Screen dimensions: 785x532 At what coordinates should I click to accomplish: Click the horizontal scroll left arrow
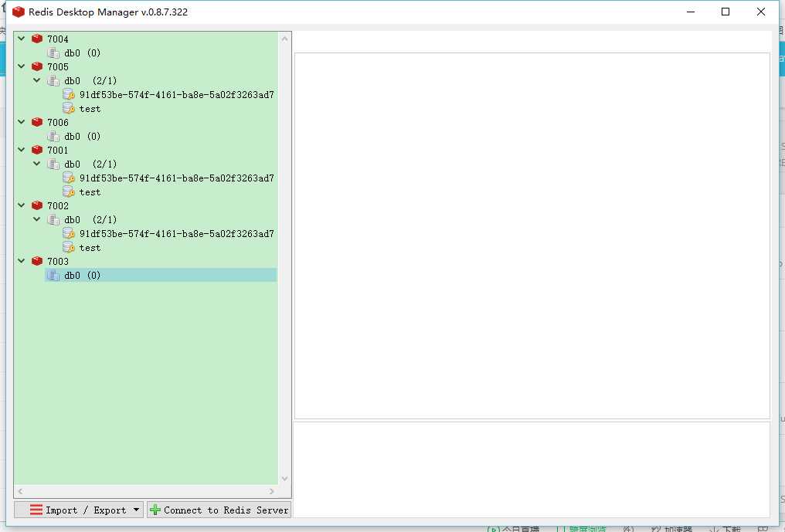point(21,491)
